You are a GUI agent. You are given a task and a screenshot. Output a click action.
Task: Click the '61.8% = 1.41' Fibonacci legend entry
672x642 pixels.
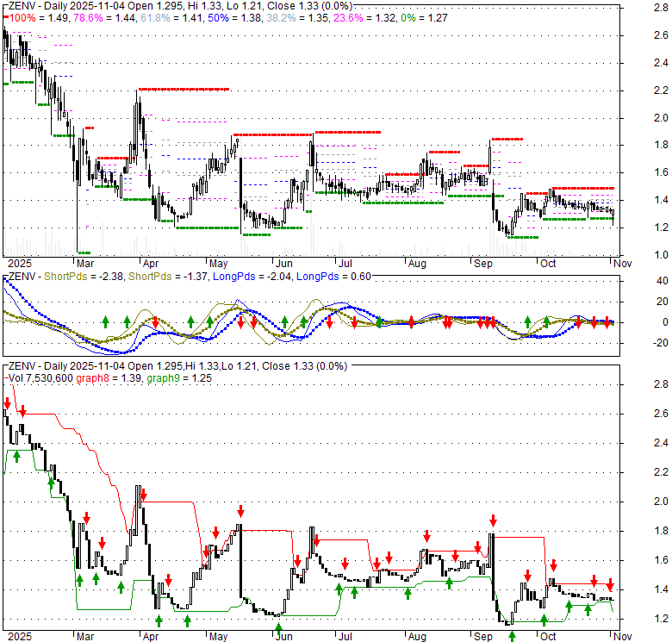tap(171, 18)
